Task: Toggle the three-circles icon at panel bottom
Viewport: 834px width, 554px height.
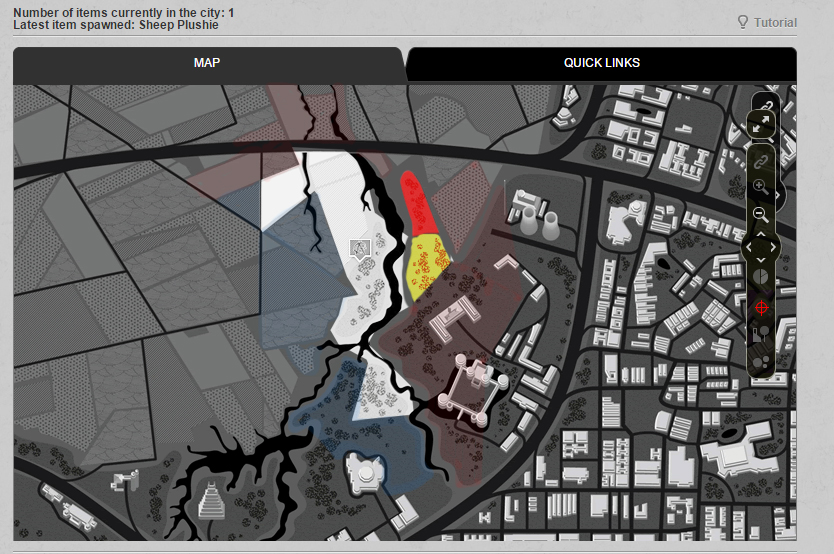Action: 761,363
